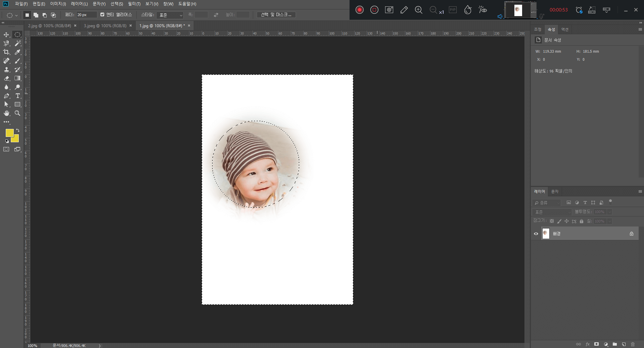Select the Eyedropper tool
644x348 pixels.
point(18,52)
